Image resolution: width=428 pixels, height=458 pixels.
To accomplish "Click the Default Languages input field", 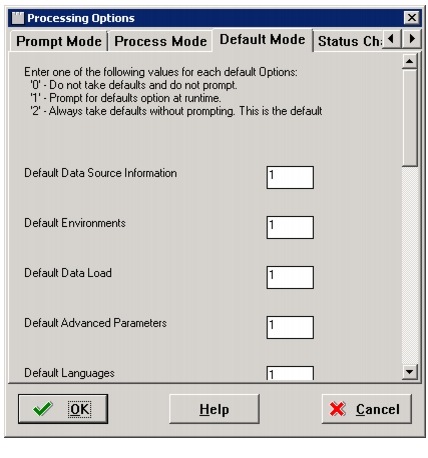I will tap(290, 373).
